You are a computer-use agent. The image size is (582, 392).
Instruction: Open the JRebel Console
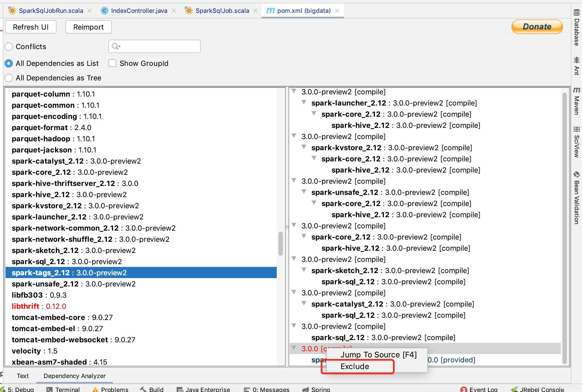(x=537, y=389)
